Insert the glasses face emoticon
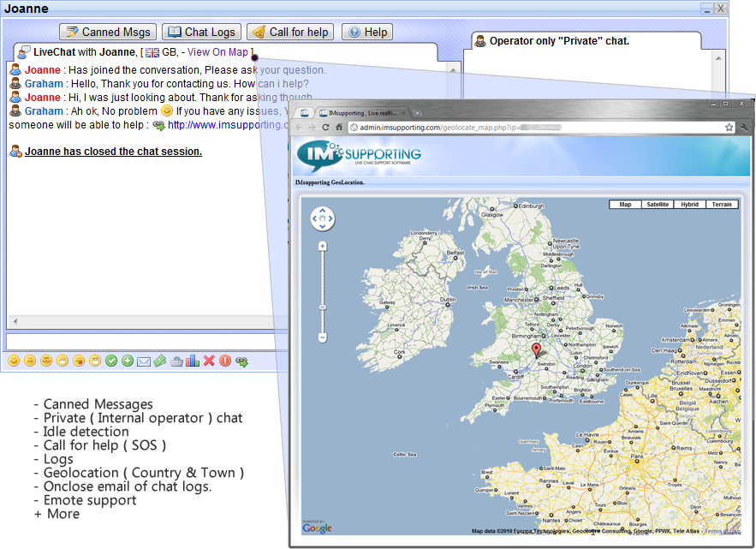 click(46, 361)
